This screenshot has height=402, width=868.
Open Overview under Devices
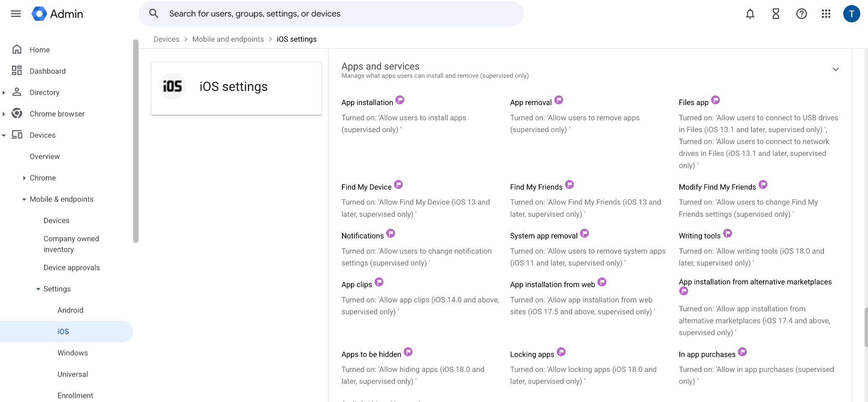[x=45, y=156]
